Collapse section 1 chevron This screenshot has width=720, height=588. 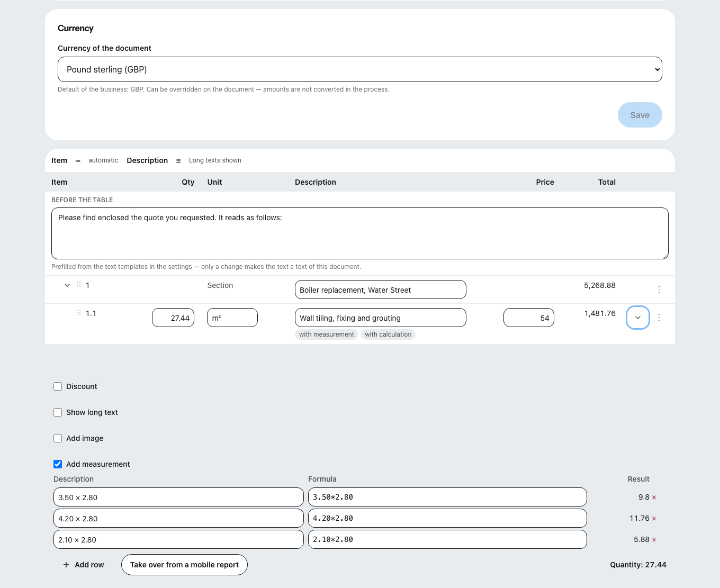tap(67, 285)
